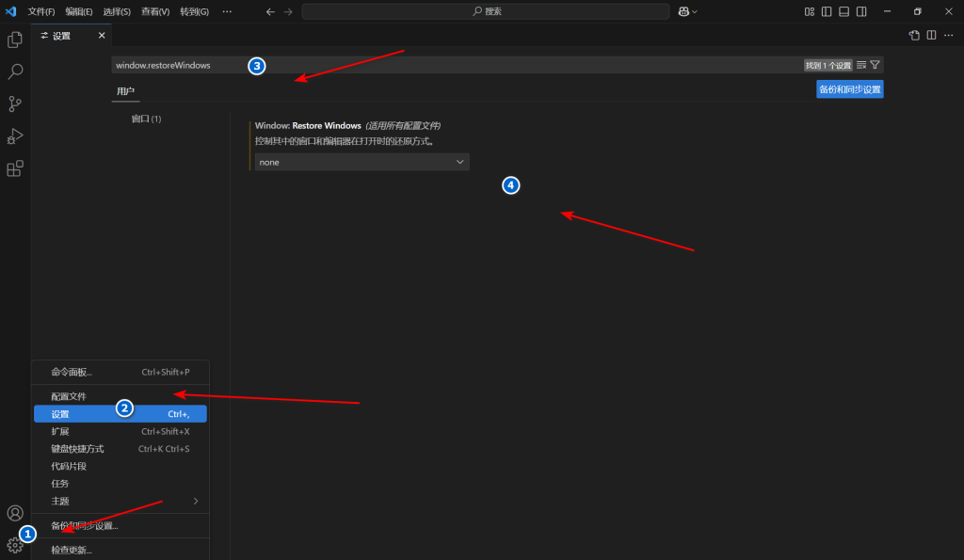Image resolution: width=964 pixels, height=560 pixels.
Task: Open settings JSON file icon
Action: 914,35
